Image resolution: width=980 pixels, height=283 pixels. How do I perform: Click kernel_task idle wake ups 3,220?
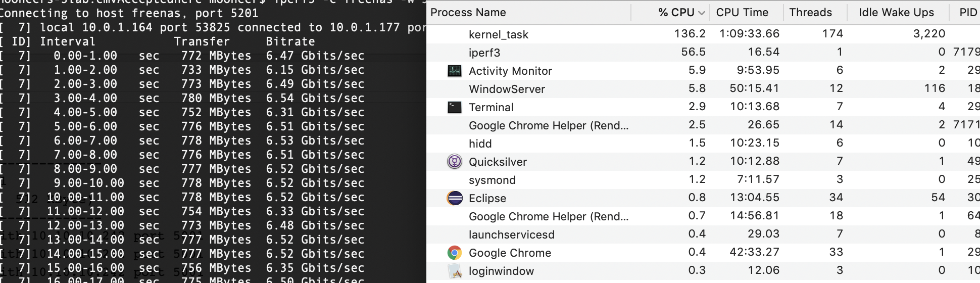[x=929, y=33]
